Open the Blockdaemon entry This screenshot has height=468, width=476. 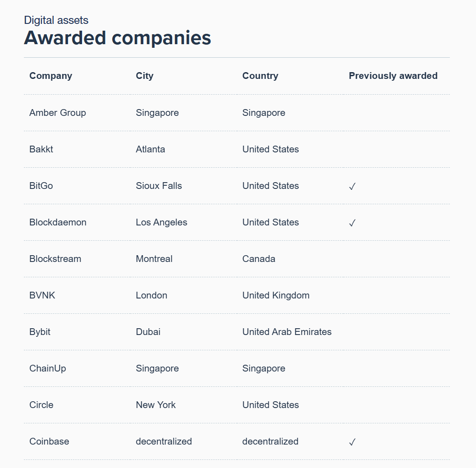coord(58,222)
